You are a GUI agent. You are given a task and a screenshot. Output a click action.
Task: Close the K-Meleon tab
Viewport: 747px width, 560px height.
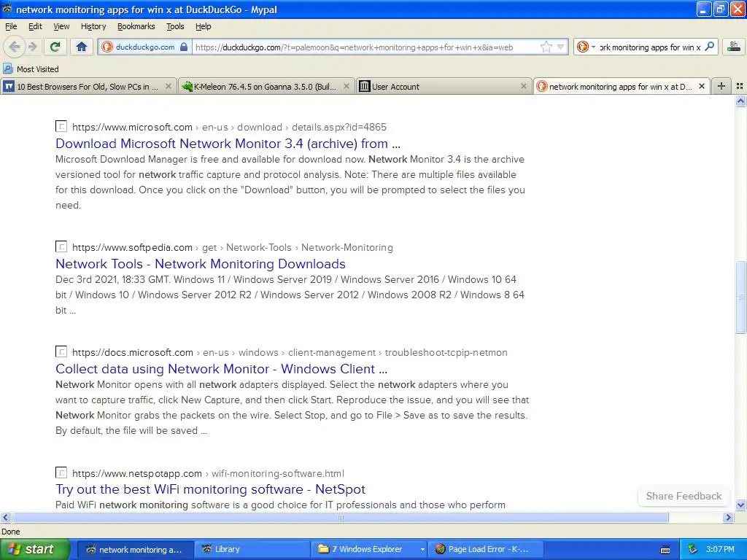click(347, 86)
